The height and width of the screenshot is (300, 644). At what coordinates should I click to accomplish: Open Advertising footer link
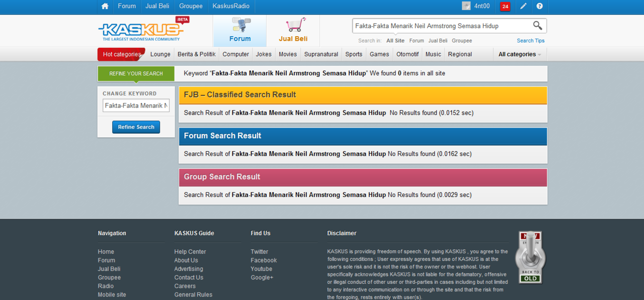(x=189, y=269)
